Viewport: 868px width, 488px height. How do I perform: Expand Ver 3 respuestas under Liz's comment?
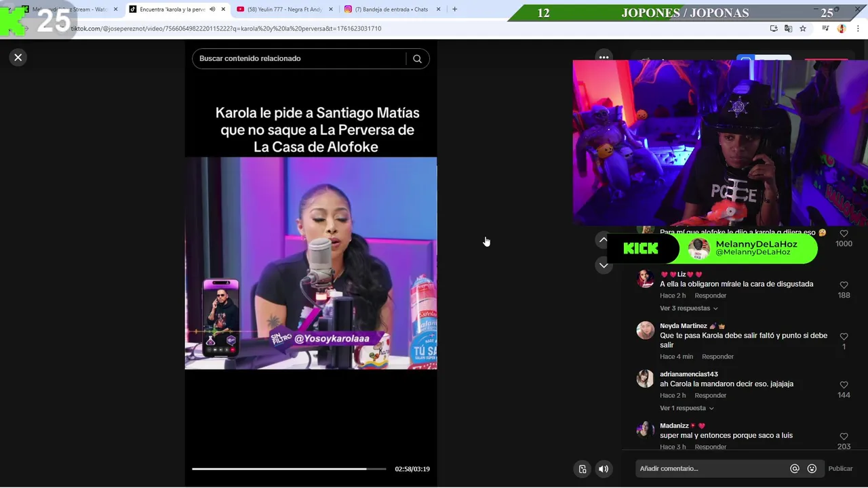tap(688, 308)
